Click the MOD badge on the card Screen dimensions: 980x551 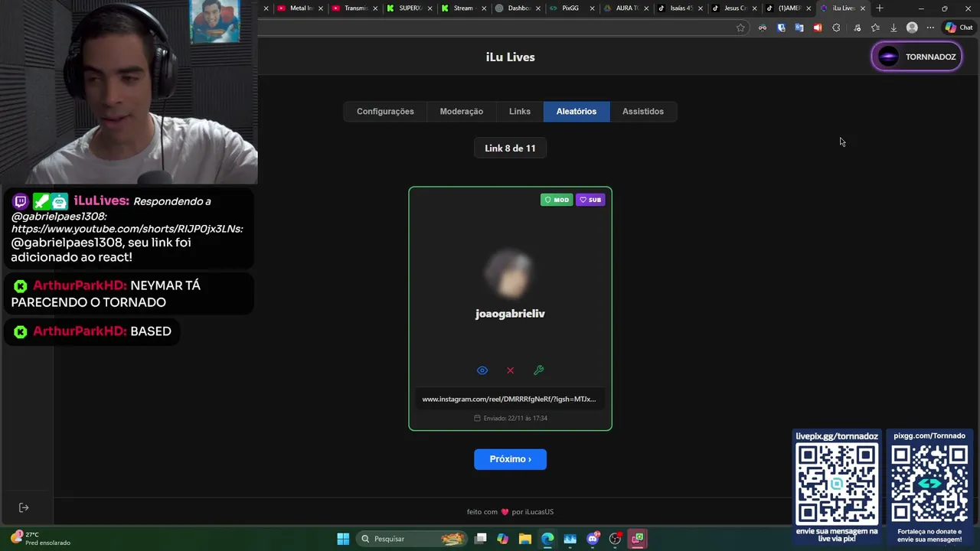pyautogui.click(x=557, y=200)
